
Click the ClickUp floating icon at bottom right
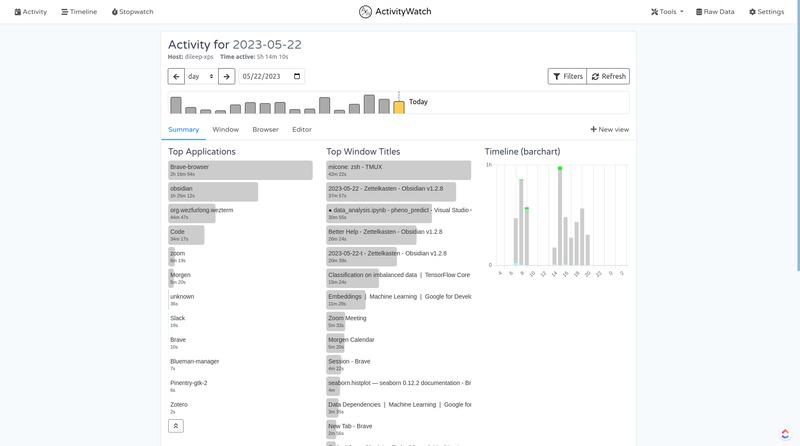[x=785, y=433]
